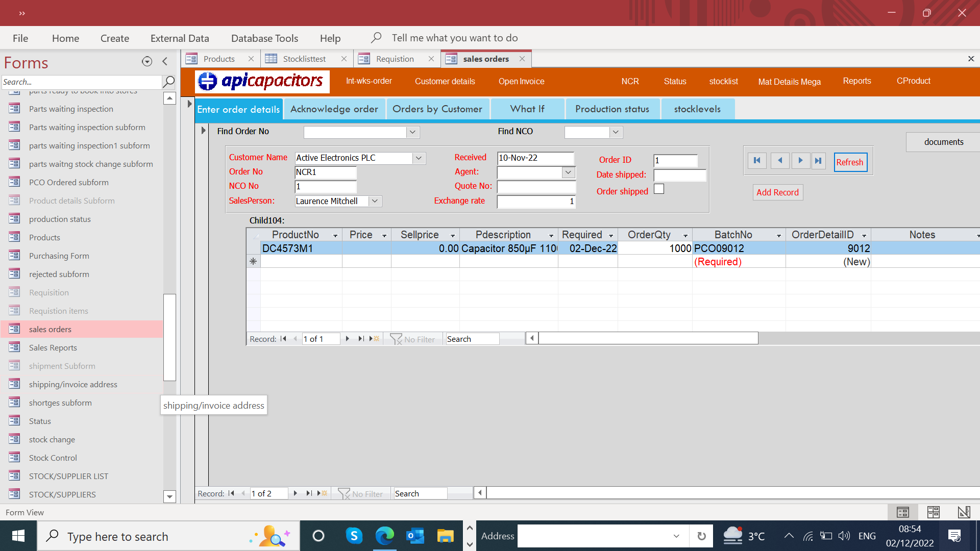
Task: Click the Forms search magnifier icon
Action: point(168,82)
